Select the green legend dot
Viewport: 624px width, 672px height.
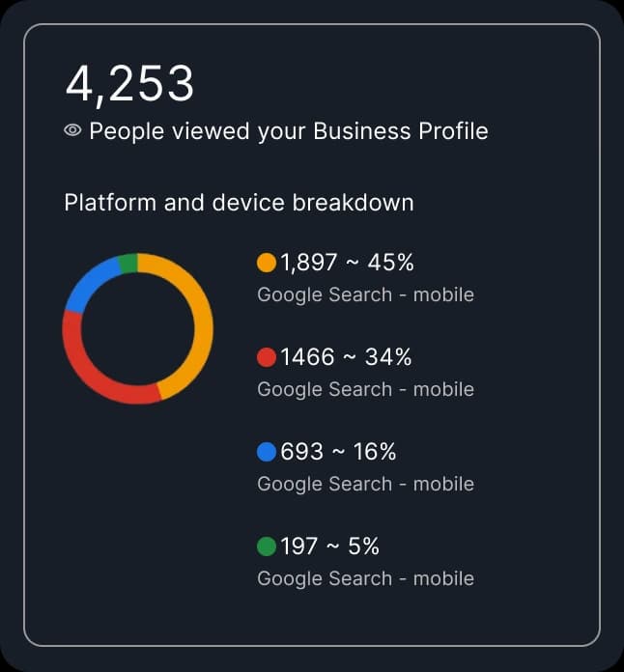tap(267, 546)
